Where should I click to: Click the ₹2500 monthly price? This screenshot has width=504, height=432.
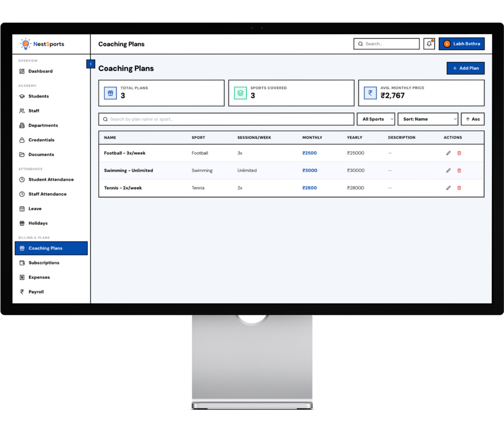[x=310, y=153]
